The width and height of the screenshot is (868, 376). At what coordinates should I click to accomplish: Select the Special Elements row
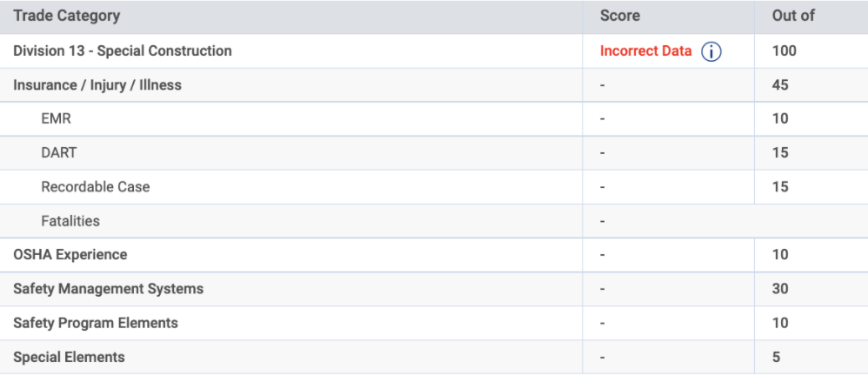pos(434,357)
